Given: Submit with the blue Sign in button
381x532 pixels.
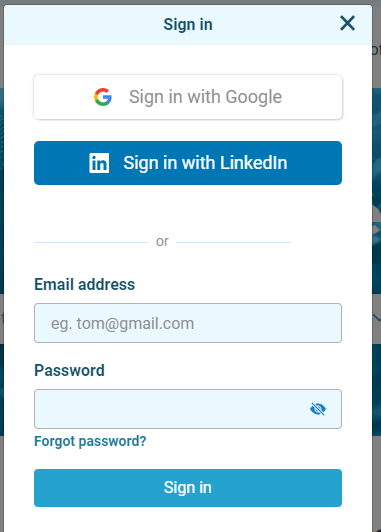Looking at the screenshot, I should 188,488.
